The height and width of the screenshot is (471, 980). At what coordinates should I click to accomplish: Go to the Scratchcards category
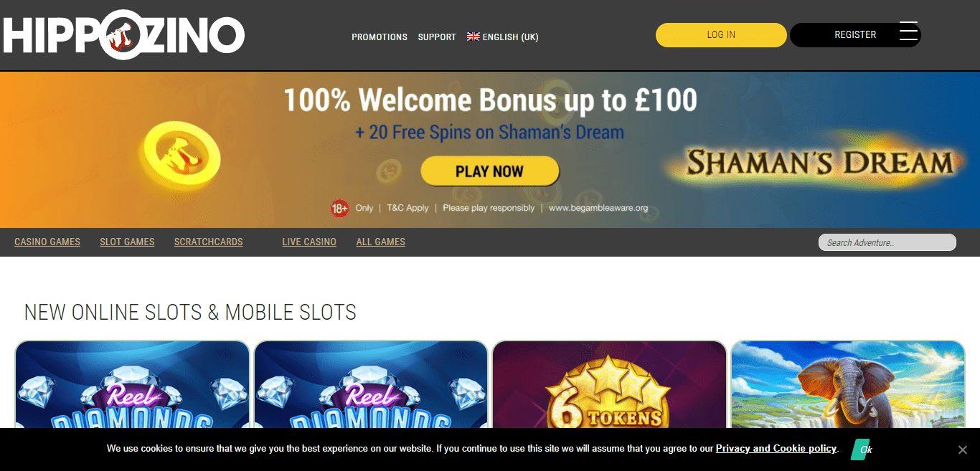208,242
